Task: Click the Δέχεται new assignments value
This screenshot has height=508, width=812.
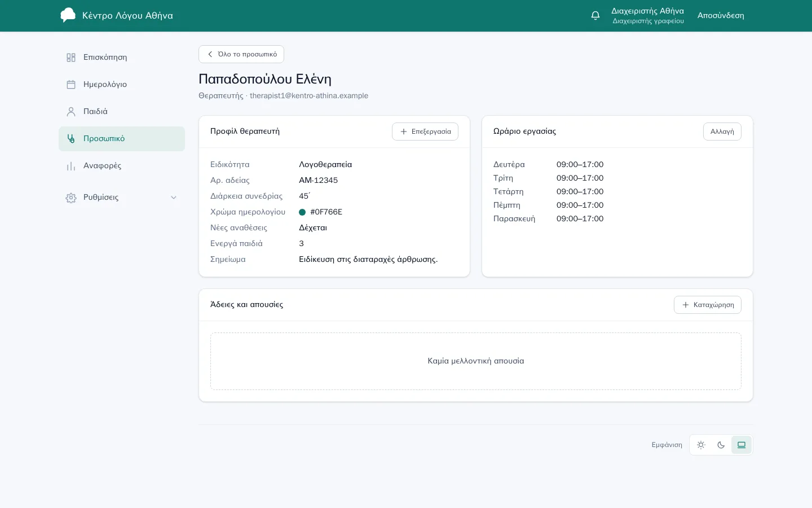Action: 313,228
